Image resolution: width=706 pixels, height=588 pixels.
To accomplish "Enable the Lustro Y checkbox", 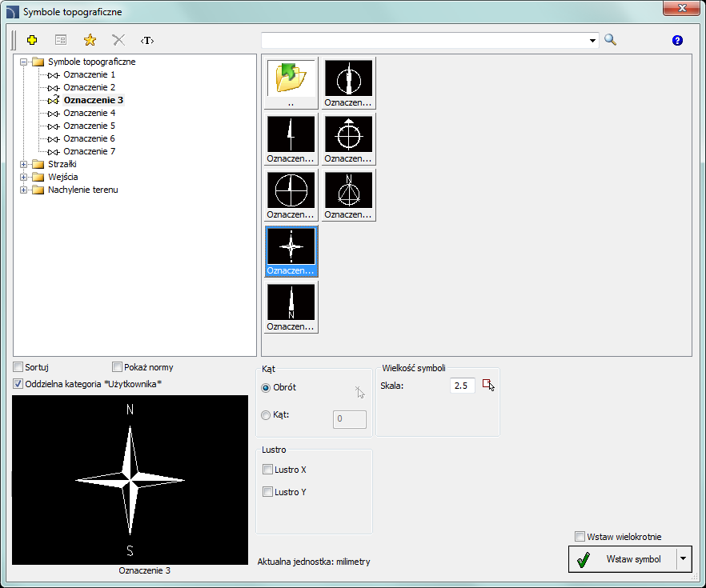I will (267, 492).
